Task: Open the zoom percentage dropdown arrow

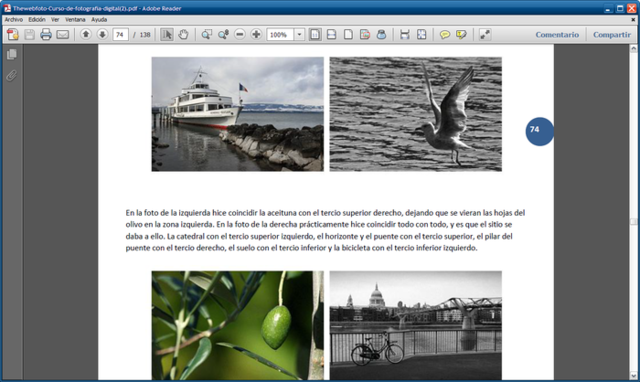Action: (x=300, y=35)
